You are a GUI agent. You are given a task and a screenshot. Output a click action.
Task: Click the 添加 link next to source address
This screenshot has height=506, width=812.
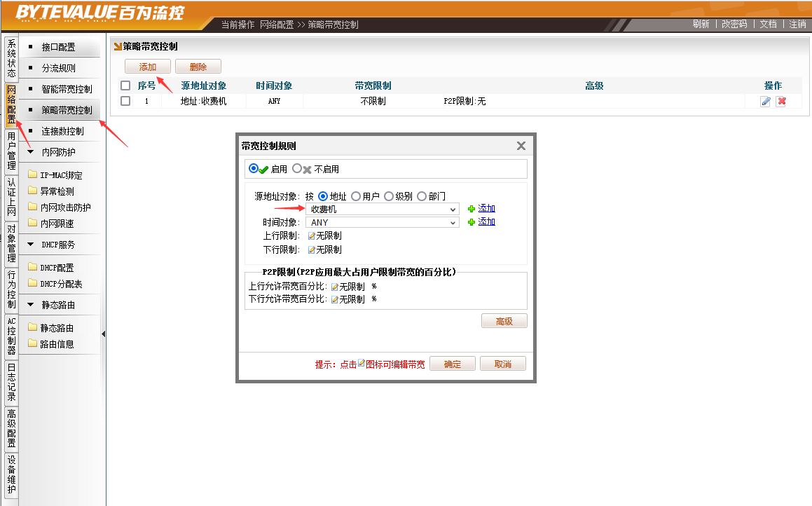tap(486, 209)
